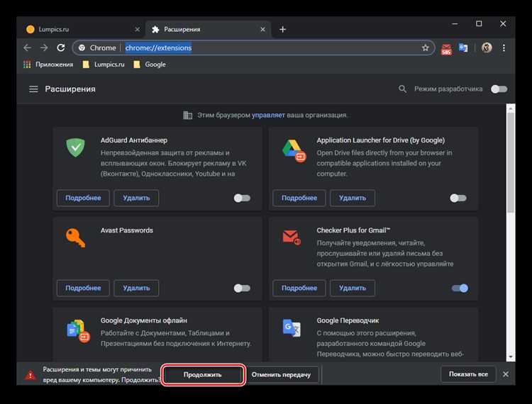Screen dimensions: 532x404
Task: Click Удалить for Avast Passwords
Action: point(136,288)
